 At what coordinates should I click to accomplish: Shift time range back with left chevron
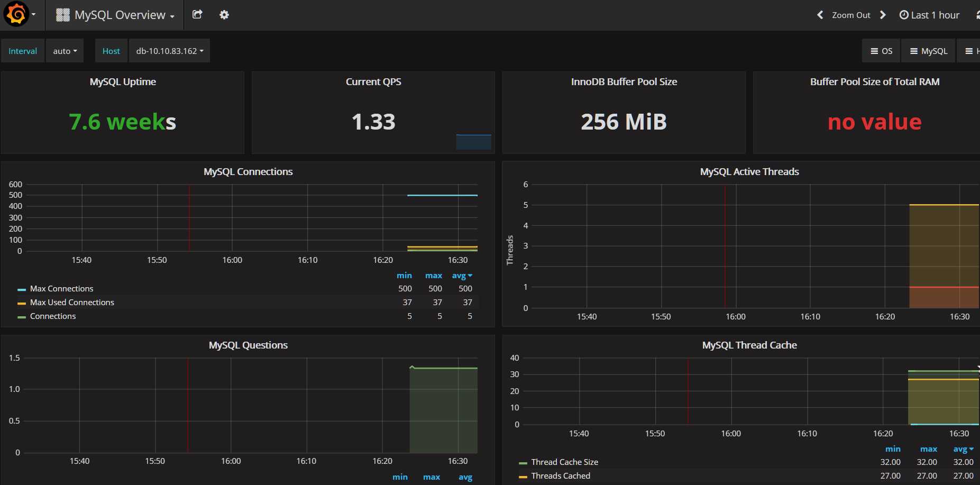pyautogui.click(x=820, y=15)
